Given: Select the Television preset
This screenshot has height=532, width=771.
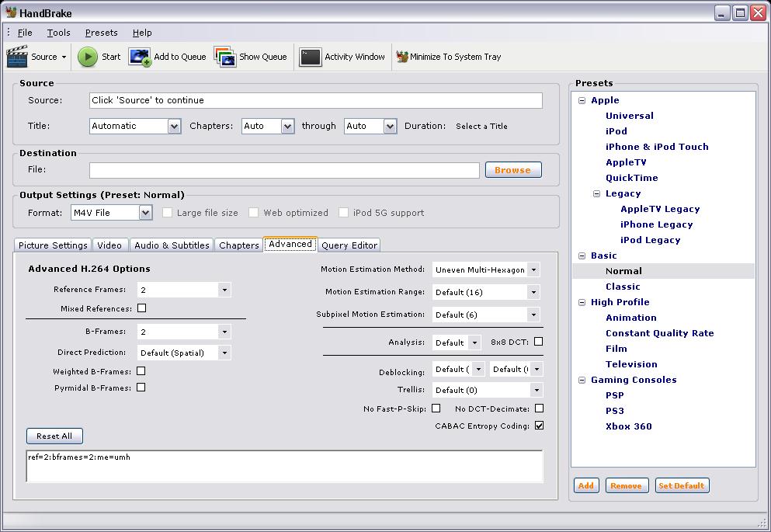Looking at the screenshot, I should pyautogui.click(x=631, y=364).
